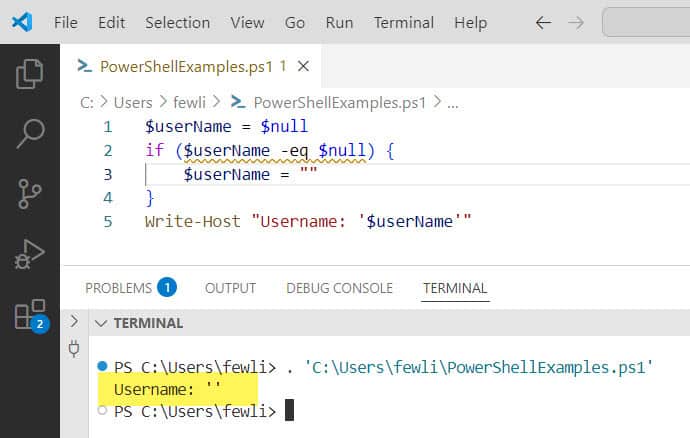The width and height of the screenshot is (690, 438).
Task: Click the terminal plug connection icon
Action: click(x=74, y=349)
